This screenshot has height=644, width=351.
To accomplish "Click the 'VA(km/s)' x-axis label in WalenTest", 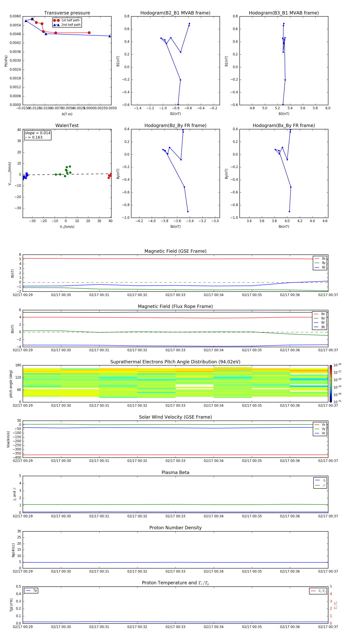I will click(x=67, y=227).
